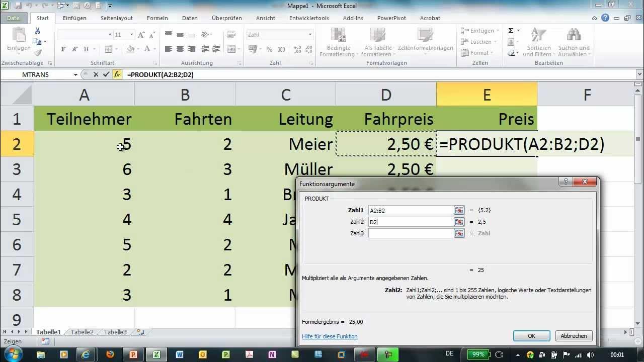Click the Zahl3 input field
Image resolution: width=644 pixels, height=362 pixels.
[x=411, y=233]
